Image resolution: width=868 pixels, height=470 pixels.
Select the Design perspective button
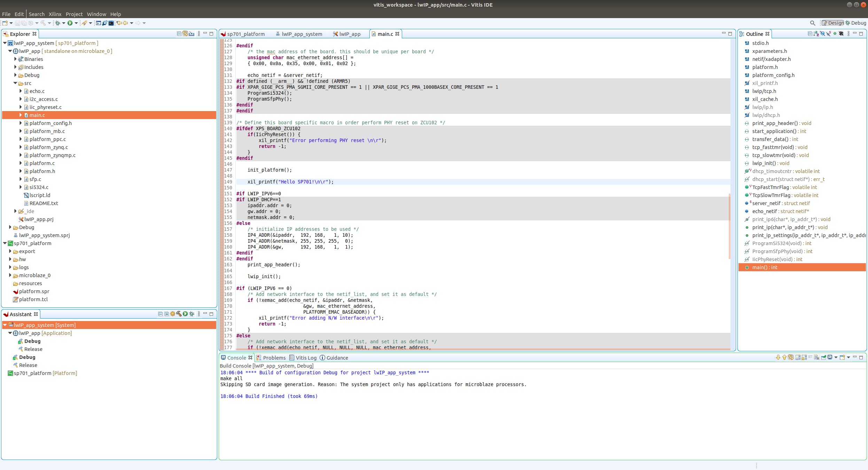[832, 23]
